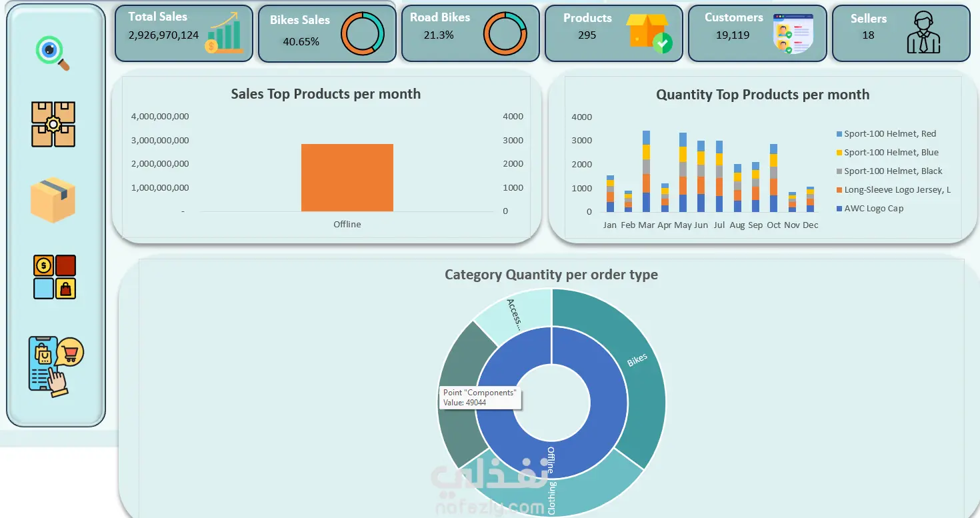The image size is (980, 518).
Task: Select AWC Logo Cap legend entry
Action: (869, 209)
